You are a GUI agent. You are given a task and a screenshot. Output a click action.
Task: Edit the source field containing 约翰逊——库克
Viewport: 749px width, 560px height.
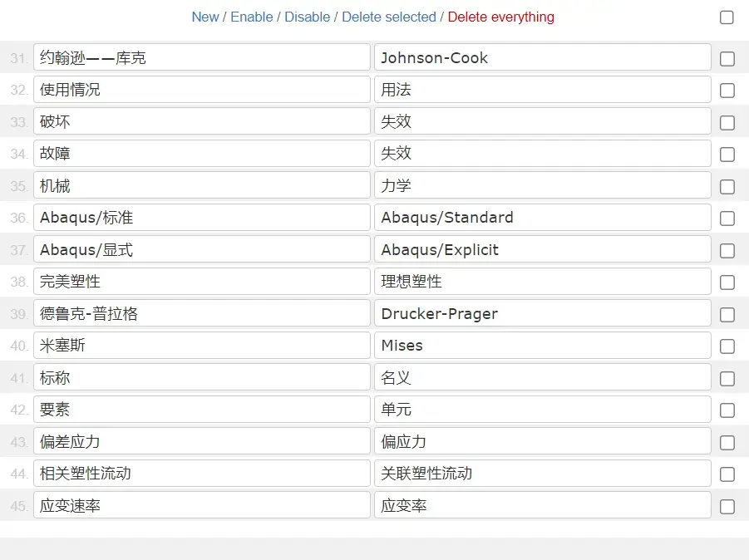tap(202, 57)
